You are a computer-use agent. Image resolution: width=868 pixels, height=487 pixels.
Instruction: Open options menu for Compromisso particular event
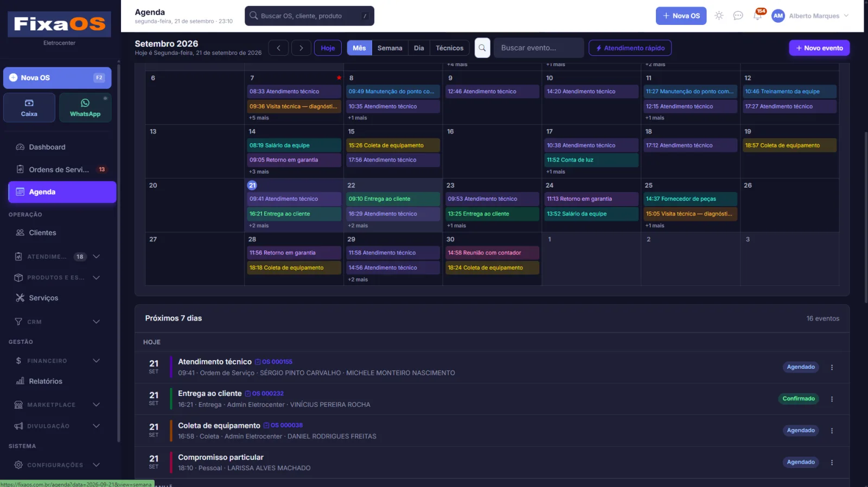(x=832, y=463)
